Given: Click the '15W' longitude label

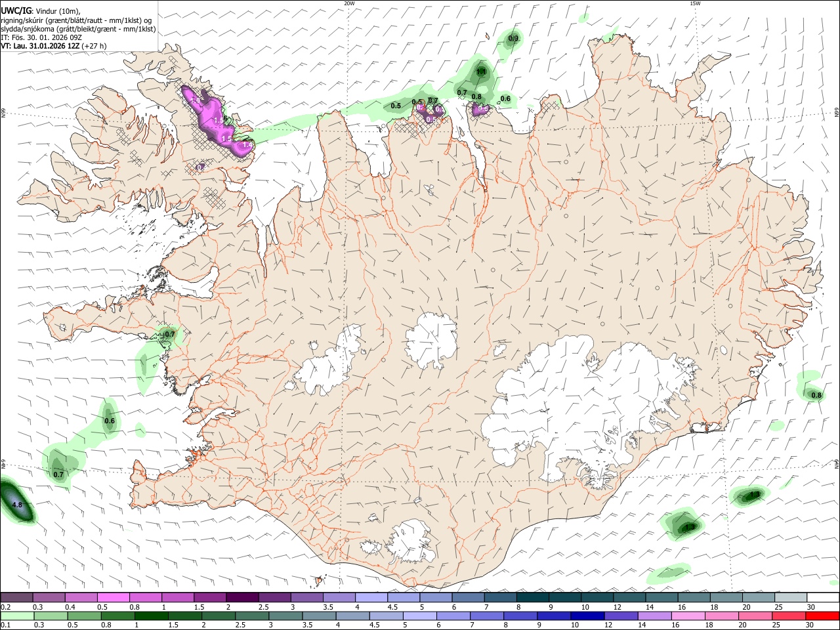Looking at the screenshot, I should [696, 3].
